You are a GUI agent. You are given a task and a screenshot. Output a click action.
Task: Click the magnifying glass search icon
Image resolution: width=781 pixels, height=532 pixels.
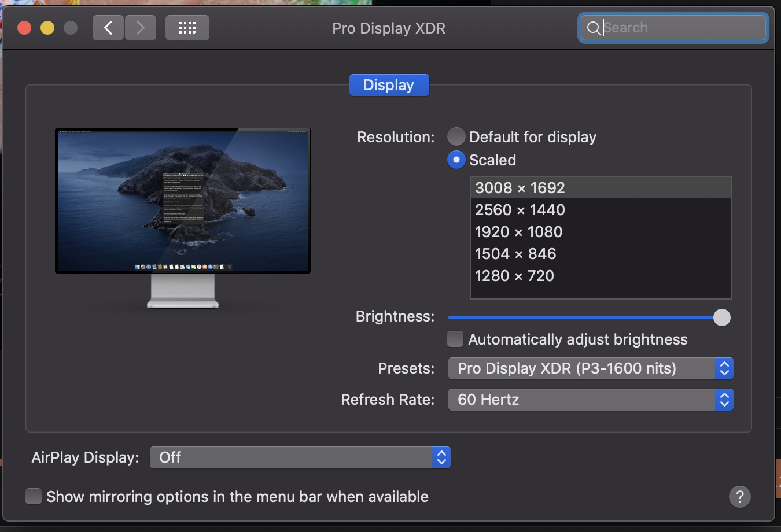tap(594, 28)
